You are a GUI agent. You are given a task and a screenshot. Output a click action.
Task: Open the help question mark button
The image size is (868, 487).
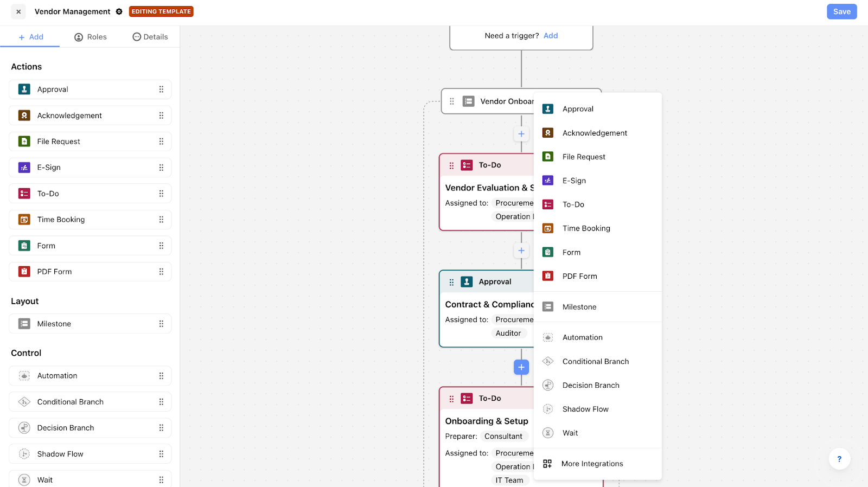tap(839, 459)
